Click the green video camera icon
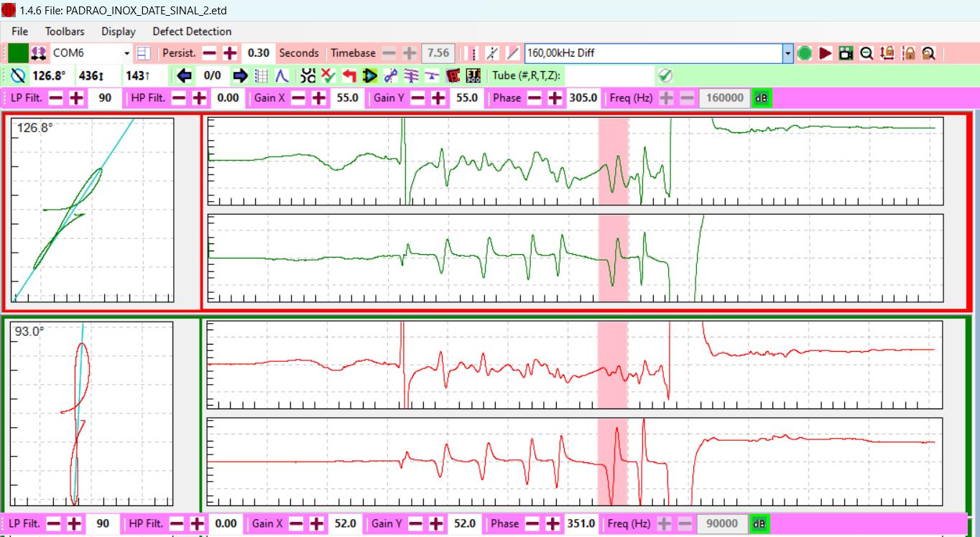The height and width of the screenshot is (537, 980). pos(846,53)
